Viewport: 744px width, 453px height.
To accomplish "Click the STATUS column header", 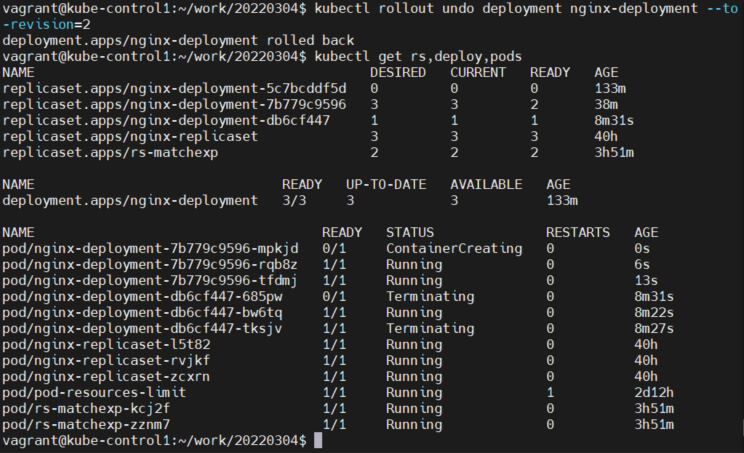I will [x=410, y=232].
